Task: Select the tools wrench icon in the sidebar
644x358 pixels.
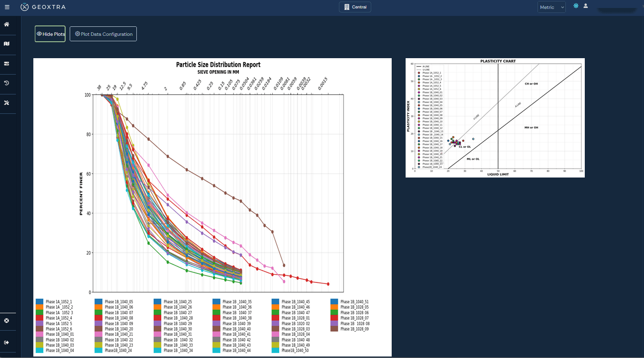Action: [7, 103]
